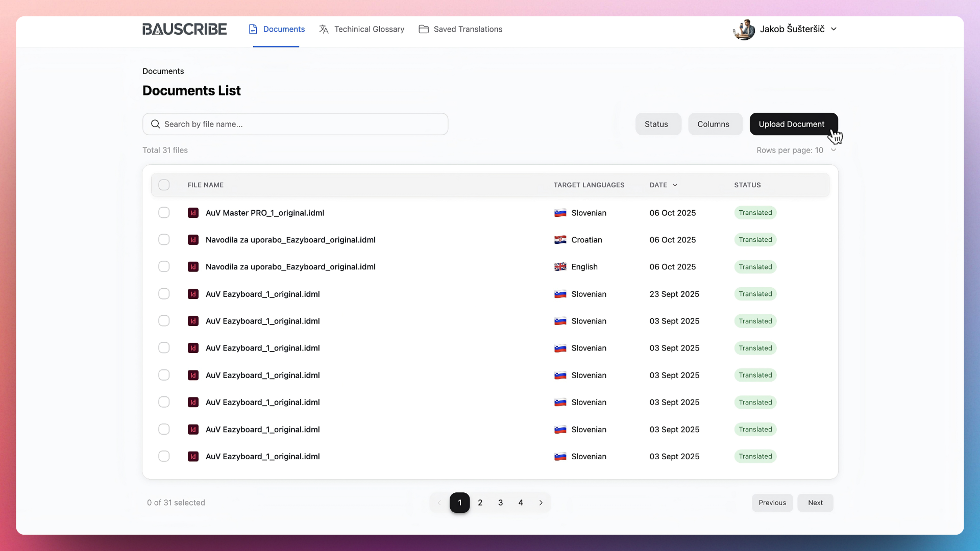The height and width of the screenshot is (551, 980).
Task: Go to next page using right arrow icon
Action: tap(541, 503)
